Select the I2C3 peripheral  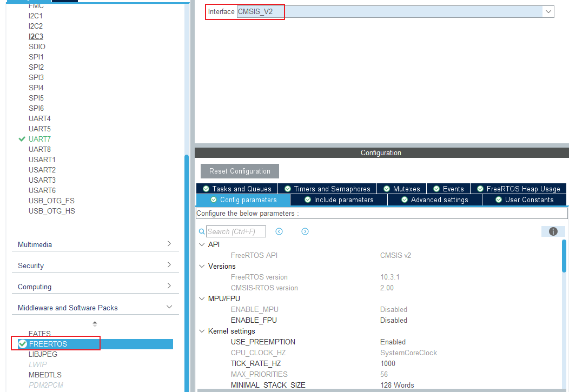click(36, 36)
